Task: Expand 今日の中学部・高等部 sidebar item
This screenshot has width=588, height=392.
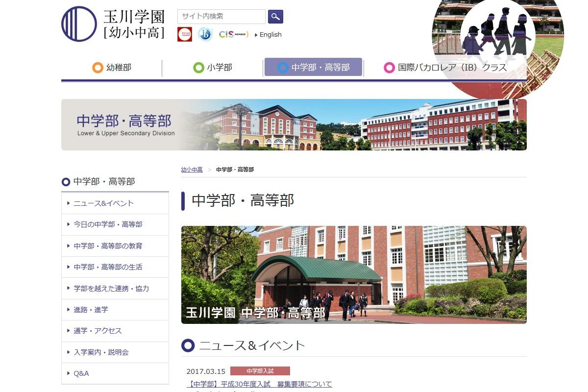Action: 108,224
